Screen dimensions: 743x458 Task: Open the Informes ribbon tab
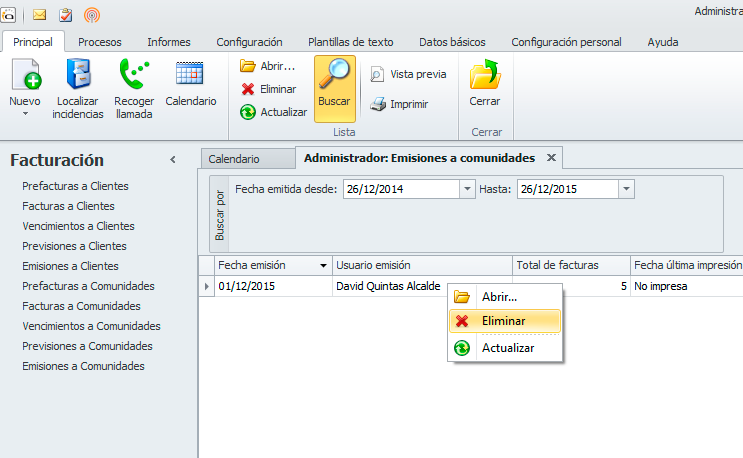coord(169,42)
